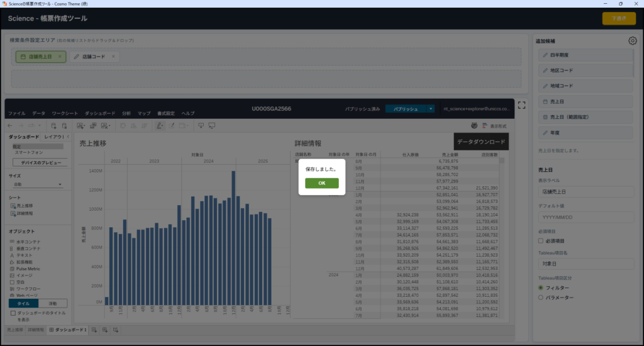Image resolution: width=644 pixels, height=346 pixels.
Task: Open the ダッシュボード menu
Action: click(x=100, y=113)
